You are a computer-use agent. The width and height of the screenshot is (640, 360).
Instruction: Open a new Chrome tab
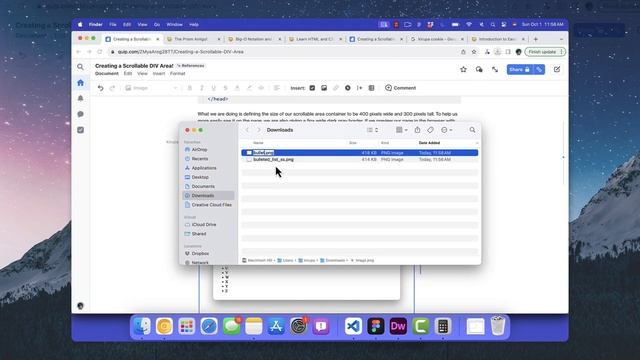click(x=536, y=39)
